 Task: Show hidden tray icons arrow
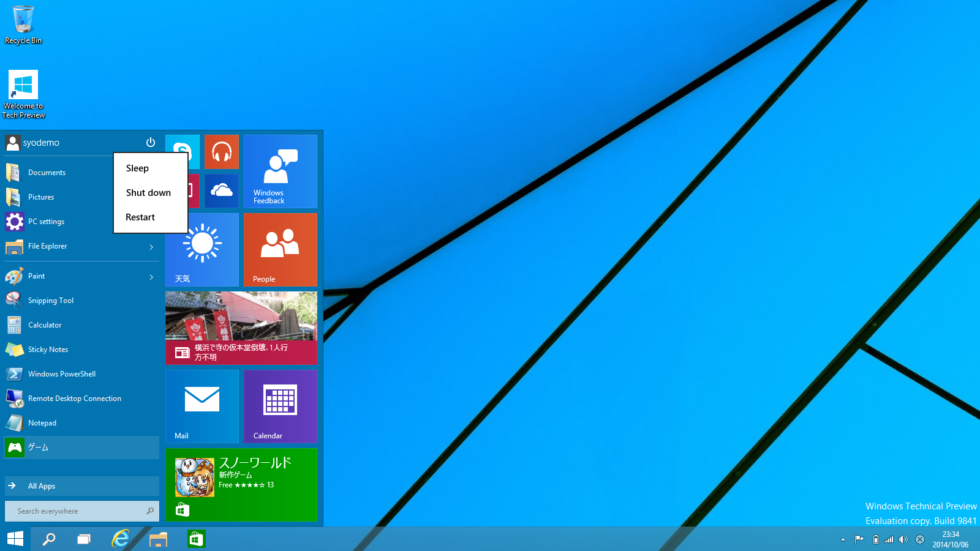click(x=843, y=539)
